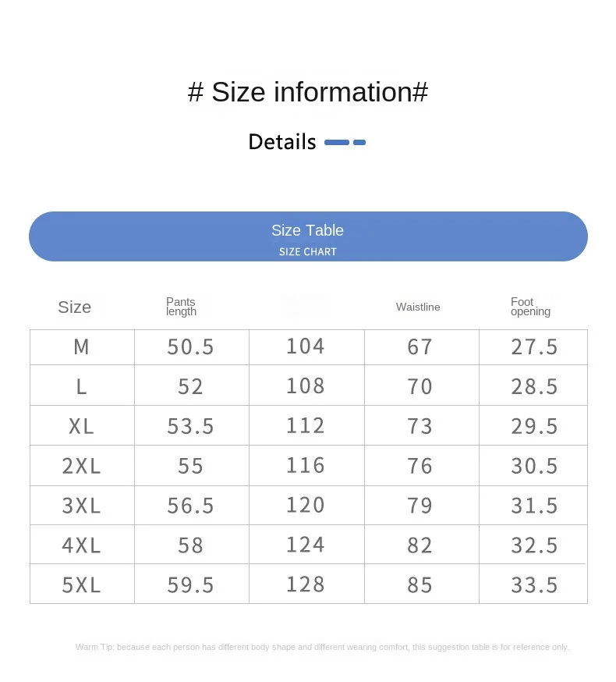Click the waistline value 76

pos(420,466)
